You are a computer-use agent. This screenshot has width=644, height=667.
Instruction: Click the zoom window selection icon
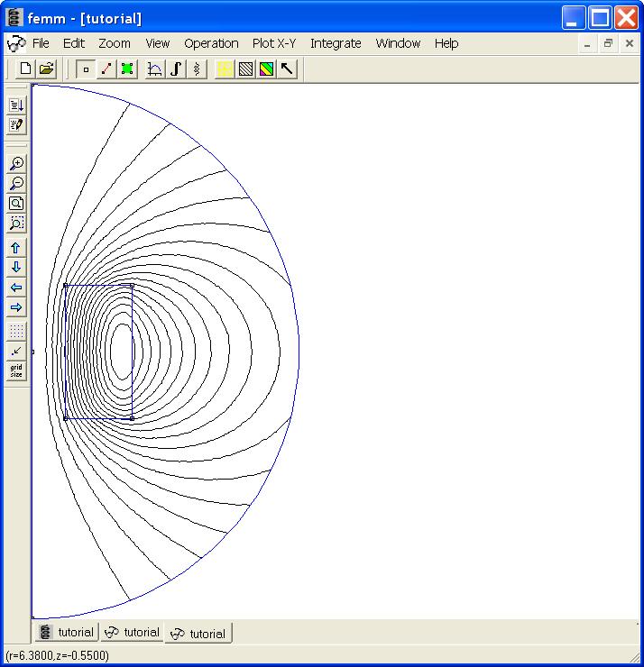16,224
